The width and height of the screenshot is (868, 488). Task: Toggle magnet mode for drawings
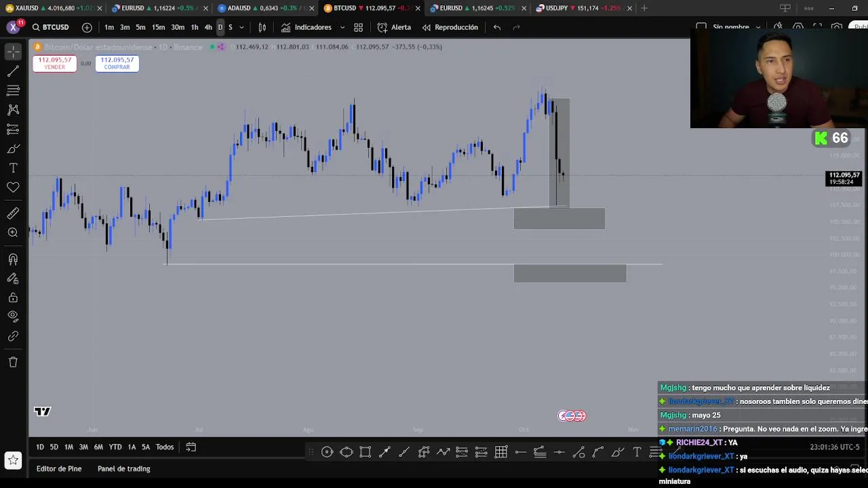[13, 259]
